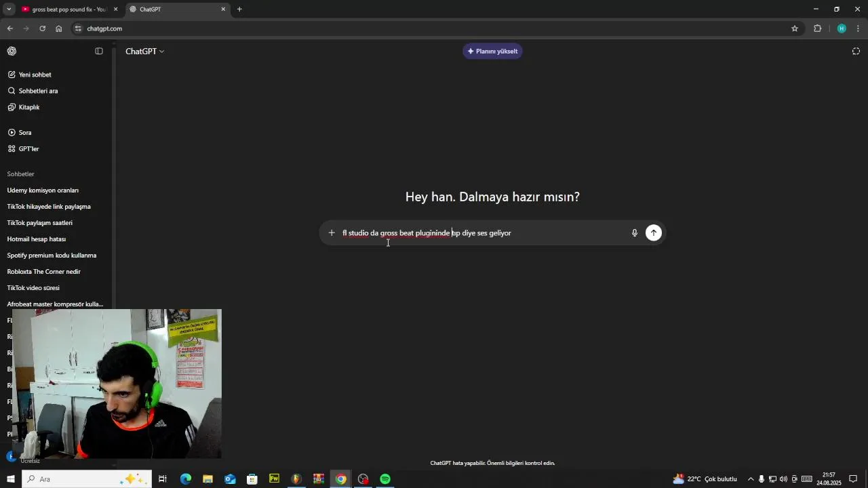868x488 pixels.
Task: View site information icon in address bar
Action: (79, 28)
